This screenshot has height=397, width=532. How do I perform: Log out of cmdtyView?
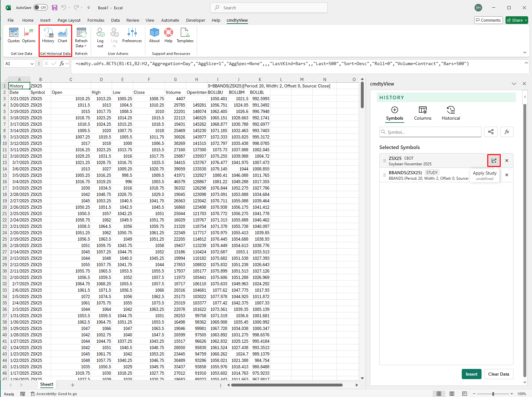pyautogui.click(x=100, y=38)
